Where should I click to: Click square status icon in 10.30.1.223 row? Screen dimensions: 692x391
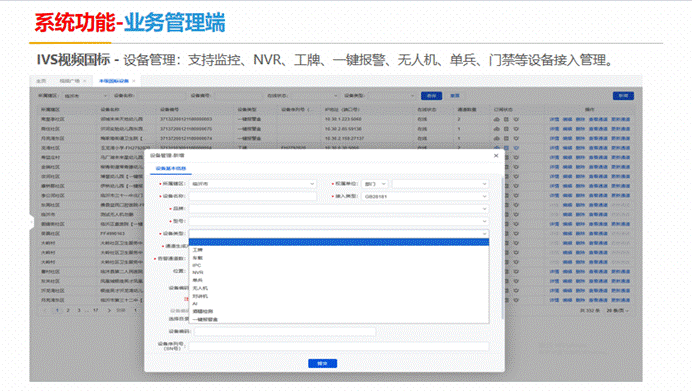coord(506,119)
